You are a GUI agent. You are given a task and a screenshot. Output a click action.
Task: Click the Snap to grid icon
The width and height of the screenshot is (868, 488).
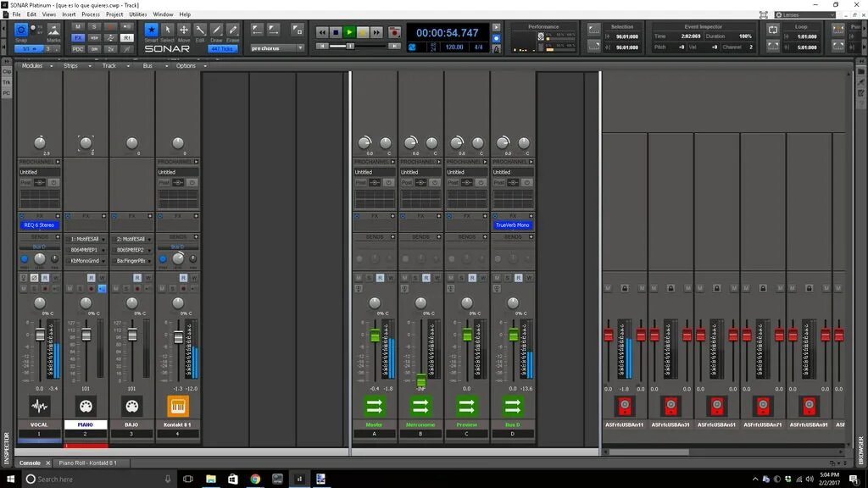21,30
